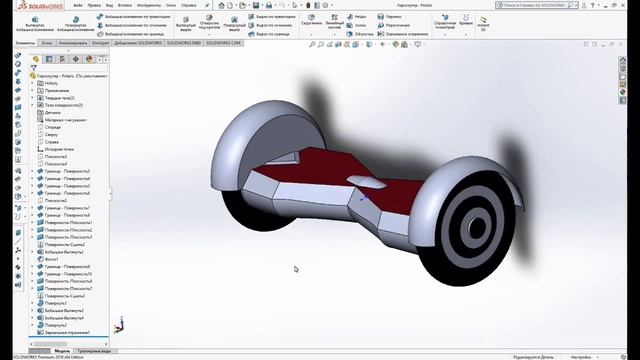Select Повернуть1 feature in tree
This screenshot has width=640, height=360.
click(56, 303)
